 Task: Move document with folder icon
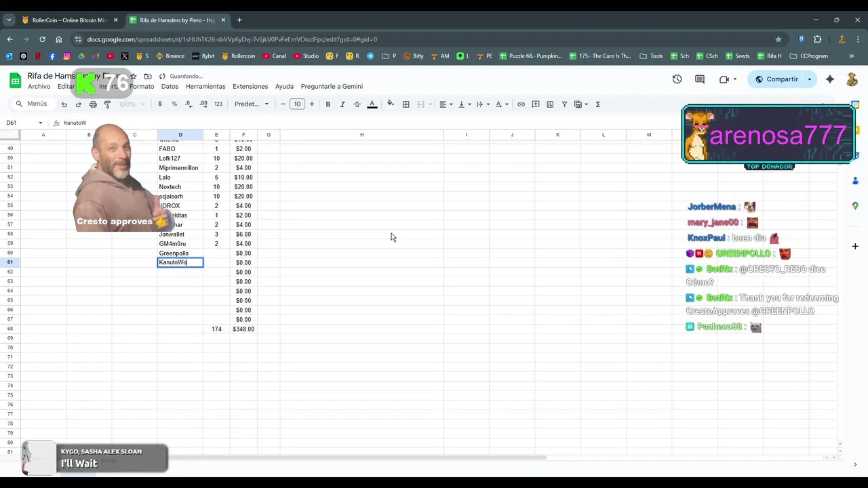click(148, 77)
